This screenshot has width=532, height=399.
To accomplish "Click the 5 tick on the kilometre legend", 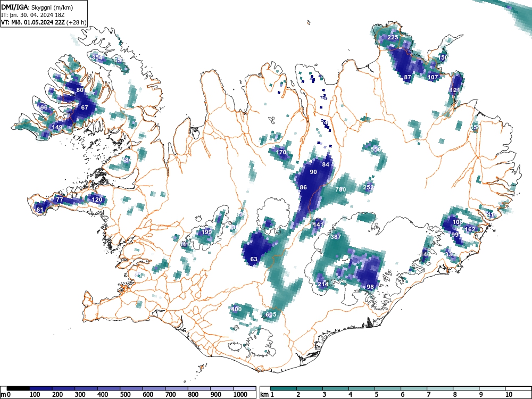I will point(376,395).
